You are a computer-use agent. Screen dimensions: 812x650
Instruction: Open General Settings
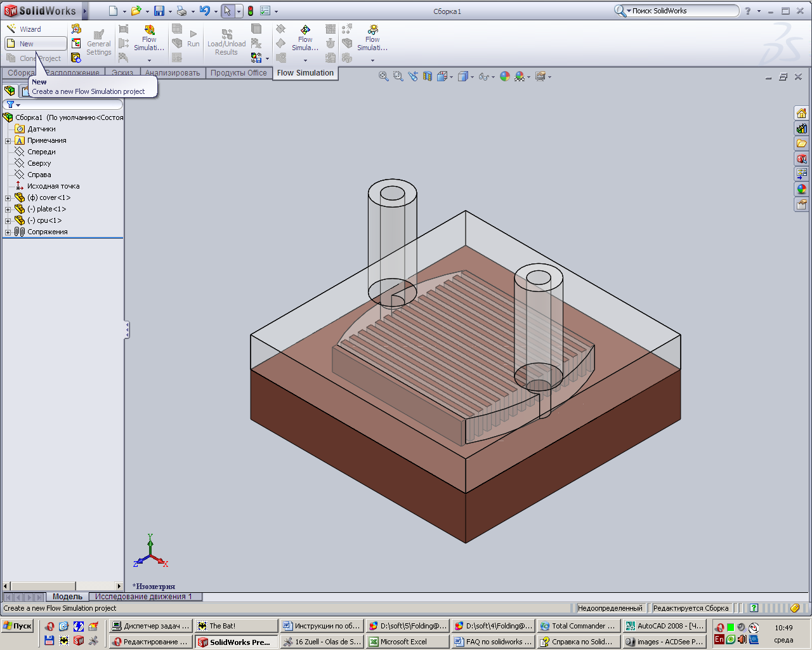(99, 43)
